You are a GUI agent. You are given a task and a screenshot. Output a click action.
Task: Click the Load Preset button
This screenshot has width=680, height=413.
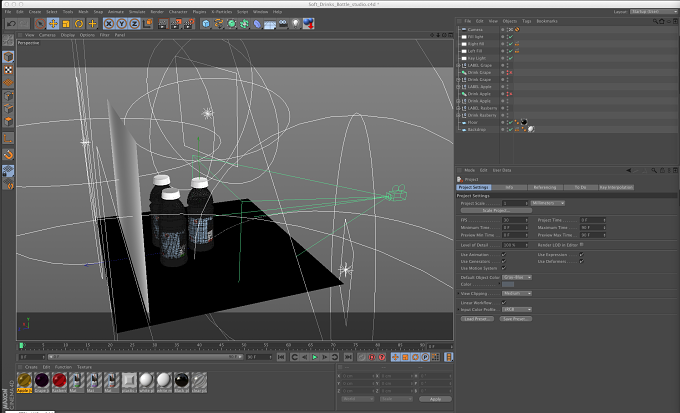coord(477,319)
